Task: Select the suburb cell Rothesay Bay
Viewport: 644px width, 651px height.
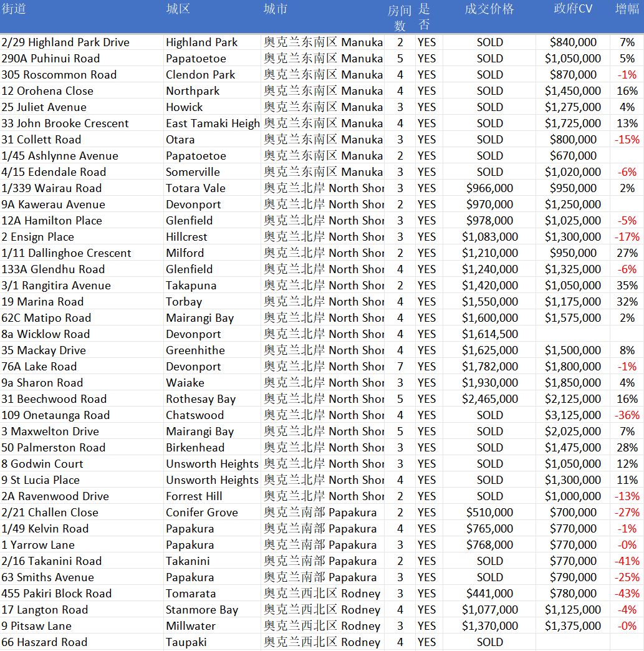Action: (x=201, y=398)
